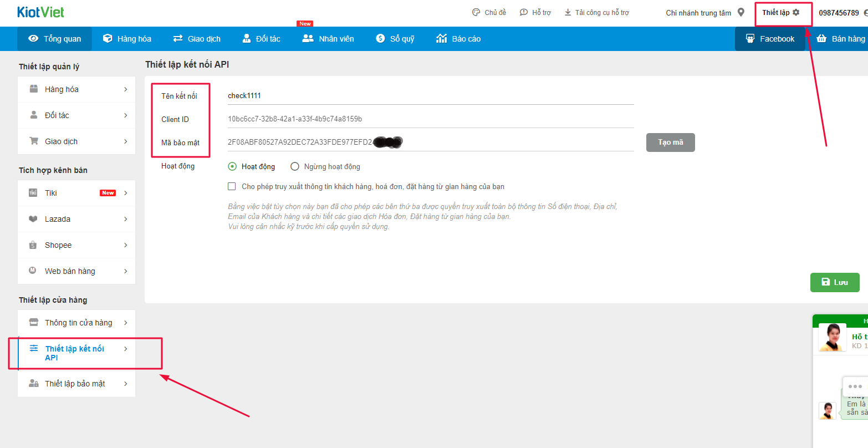This screenshot has height=448, width=868.
Task: Click the KiotViet logo
Action: (x=40, y=12)
